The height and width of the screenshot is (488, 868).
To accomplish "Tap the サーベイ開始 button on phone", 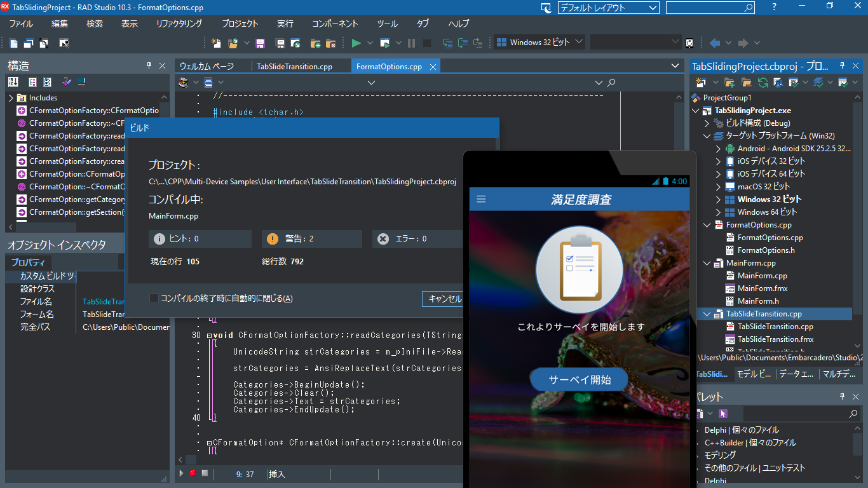I will pos(580,380).
